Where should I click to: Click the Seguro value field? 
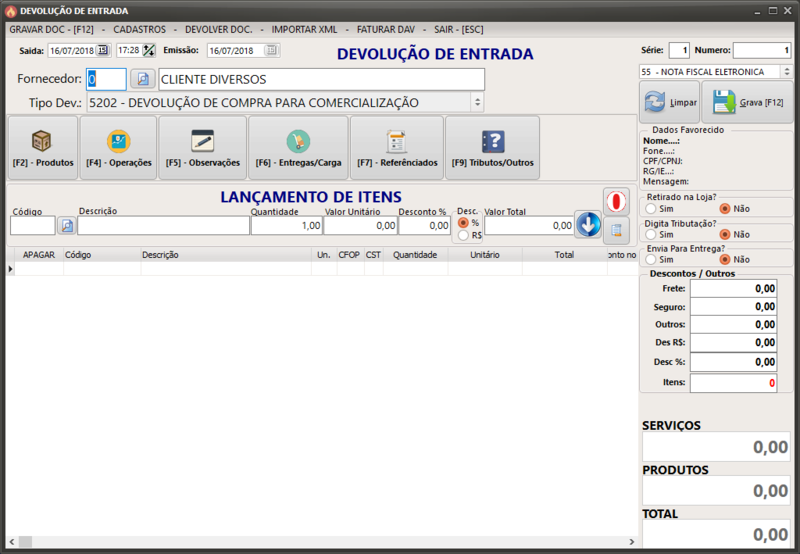733,307
